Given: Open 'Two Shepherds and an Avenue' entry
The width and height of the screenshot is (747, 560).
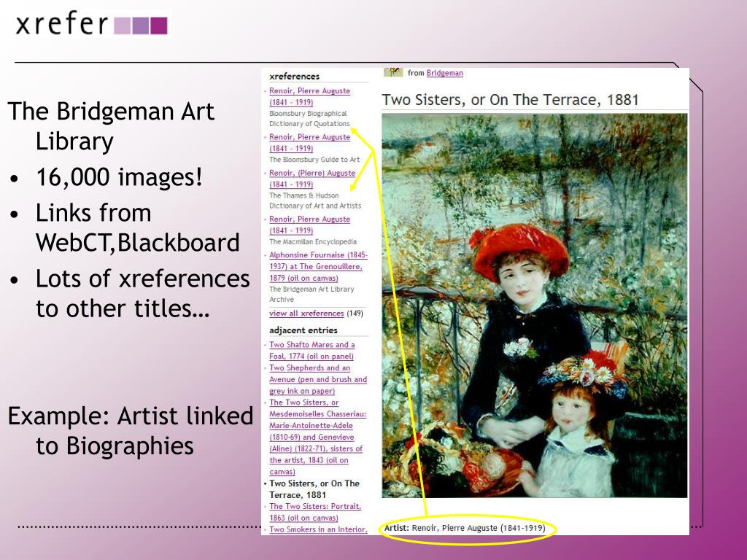Looking at the screenshot, I should [x=318, y=379].
